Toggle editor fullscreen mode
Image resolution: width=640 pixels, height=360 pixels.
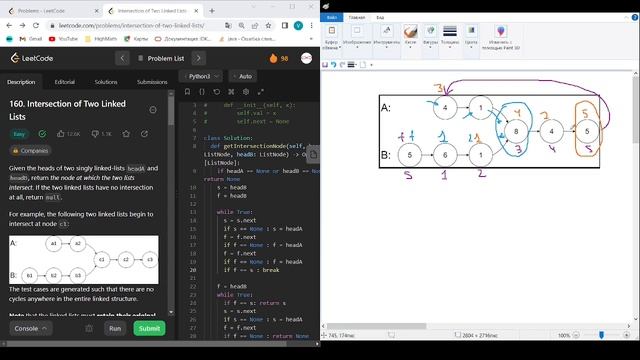pos(261,92)
